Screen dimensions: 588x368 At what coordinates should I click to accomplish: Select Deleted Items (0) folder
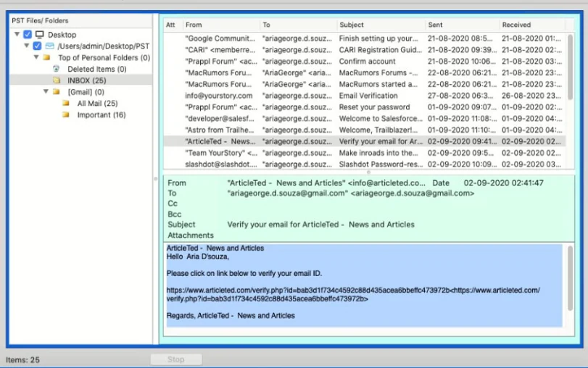(x=96, y=69)
